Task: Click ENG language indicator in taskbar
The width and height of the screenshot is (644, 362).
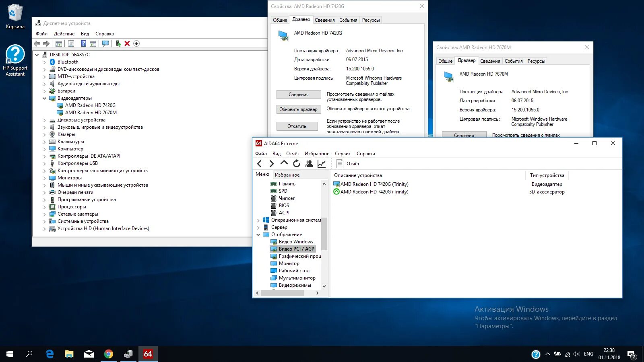Action: 588,354
